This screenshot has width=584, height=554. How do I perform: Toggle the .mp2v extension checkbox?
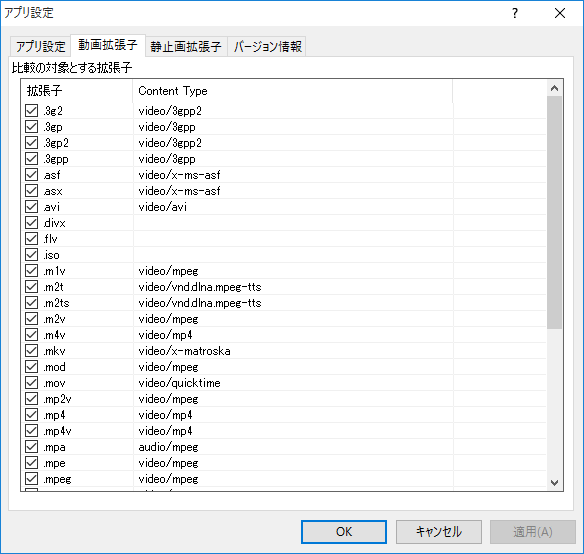coord(32,399)
